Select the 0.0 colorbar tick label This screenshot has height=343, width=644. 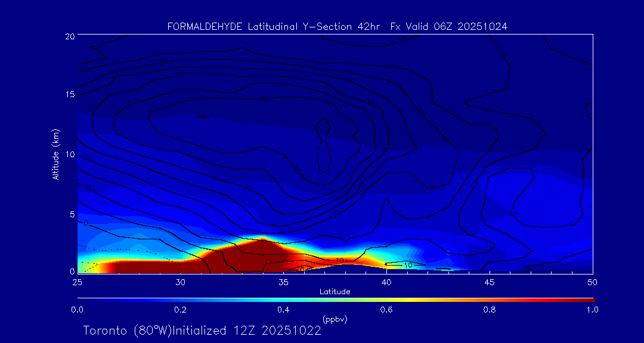pyautogui.click(x=77, y=310)
